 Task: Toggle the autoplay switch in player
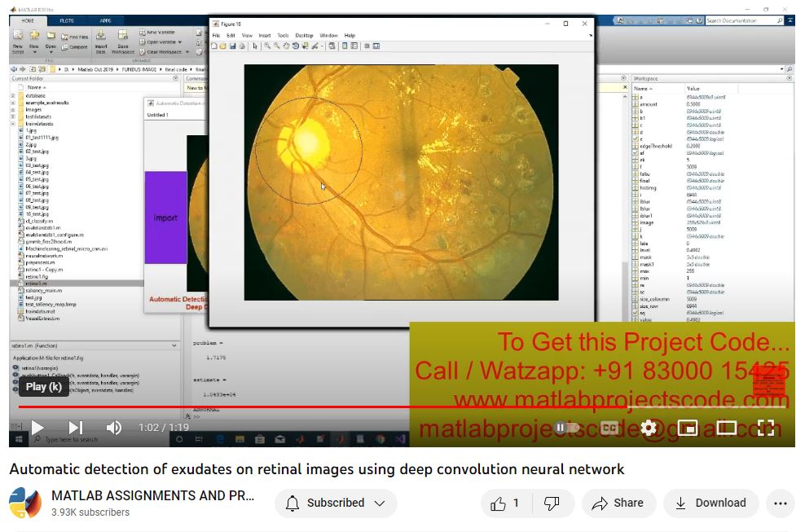click(x=566, y=427)
